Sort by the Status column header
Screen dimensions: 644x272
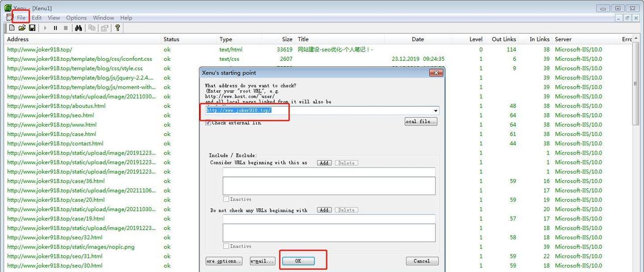point(189,39)
